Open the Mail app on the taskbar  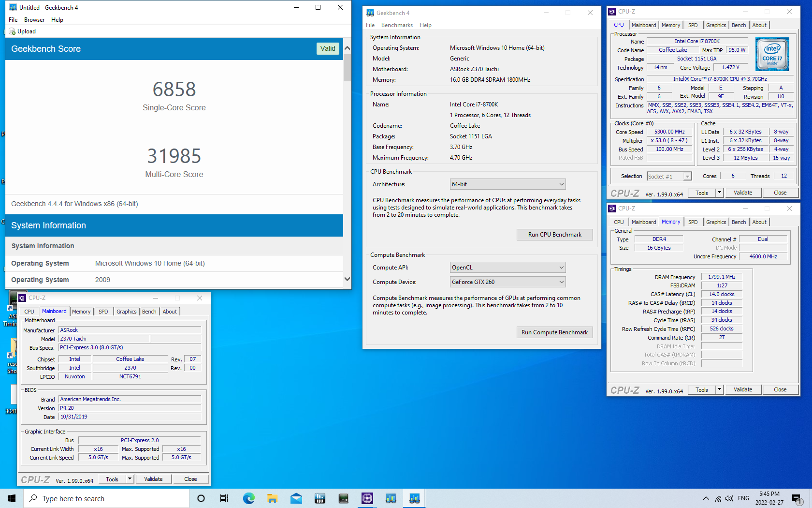[x=296, y=498]
